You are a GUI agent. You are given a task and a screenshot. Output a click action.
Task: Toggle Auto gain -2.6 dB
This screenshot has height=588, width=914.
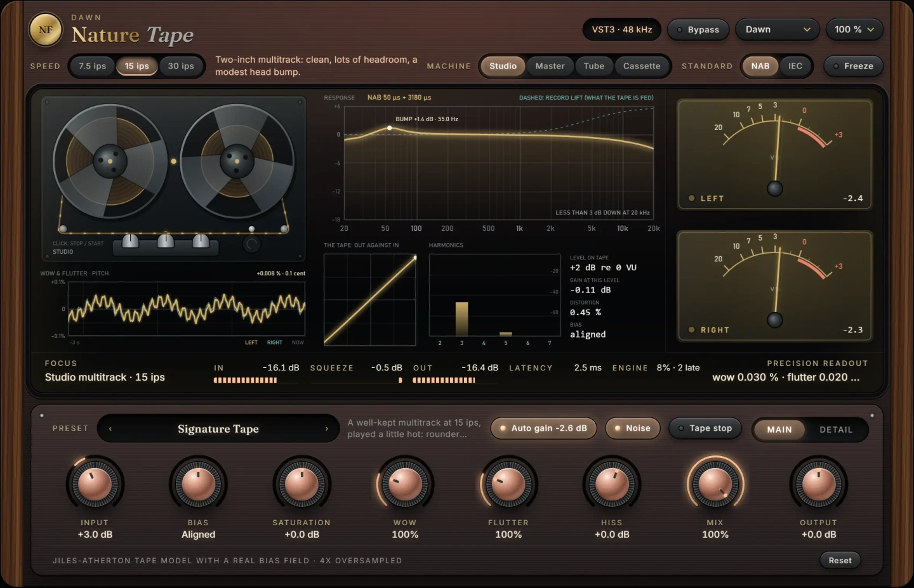(x=543, y=428)
